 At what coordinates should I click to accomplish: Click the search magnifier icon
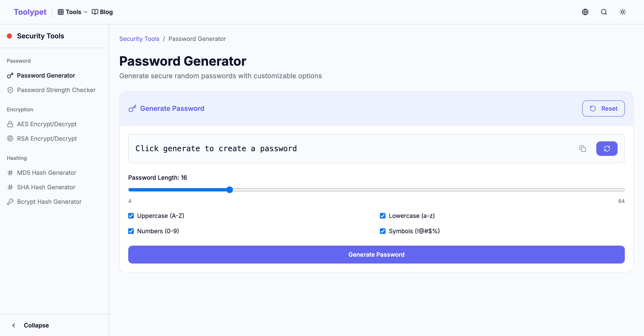click(604, 12)
